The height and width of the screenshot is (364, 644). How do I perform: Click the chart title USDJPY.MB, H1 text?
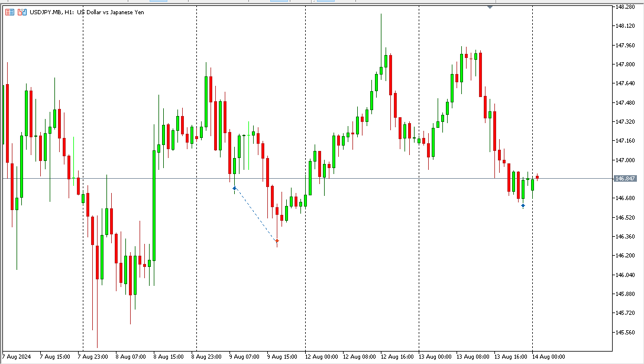pos(52,12)
